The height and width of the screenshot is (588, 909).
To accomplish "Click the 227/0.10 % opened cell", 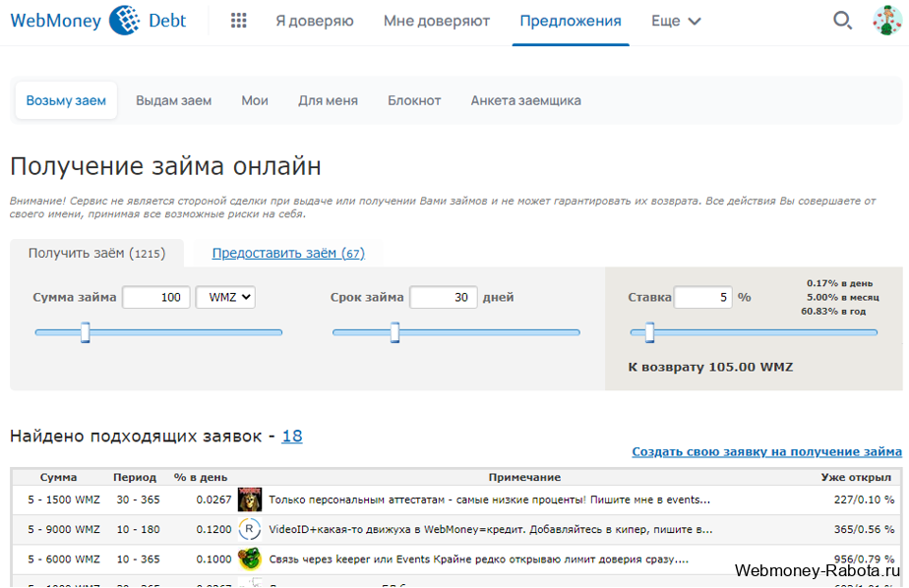I will [865, 500].
